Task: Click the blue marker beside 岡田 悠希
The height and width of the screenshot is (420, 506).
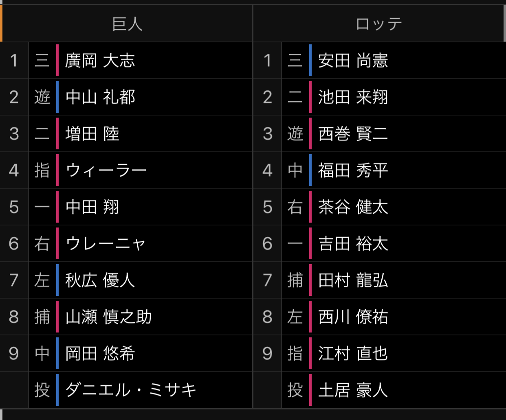Action: pyautogui.click(x=57, y=353)
